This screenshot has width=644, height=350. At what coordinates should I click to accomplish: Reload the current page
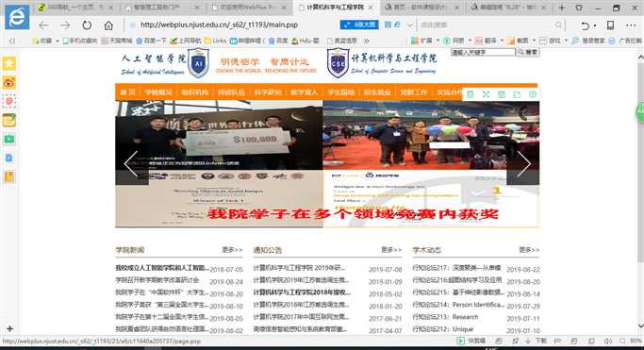(87, 25)
